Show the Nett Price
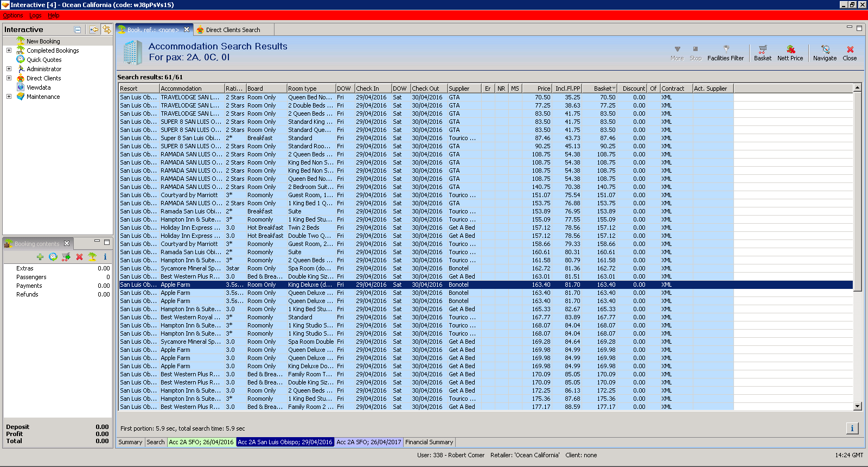Viewport: 868px width, 467px height. [790, 53]
